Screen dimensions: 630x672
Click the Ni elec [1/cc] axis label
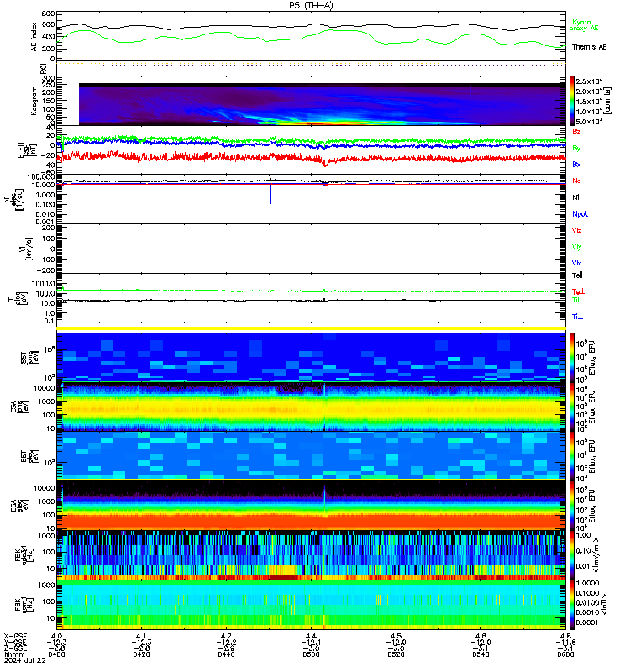13,200
